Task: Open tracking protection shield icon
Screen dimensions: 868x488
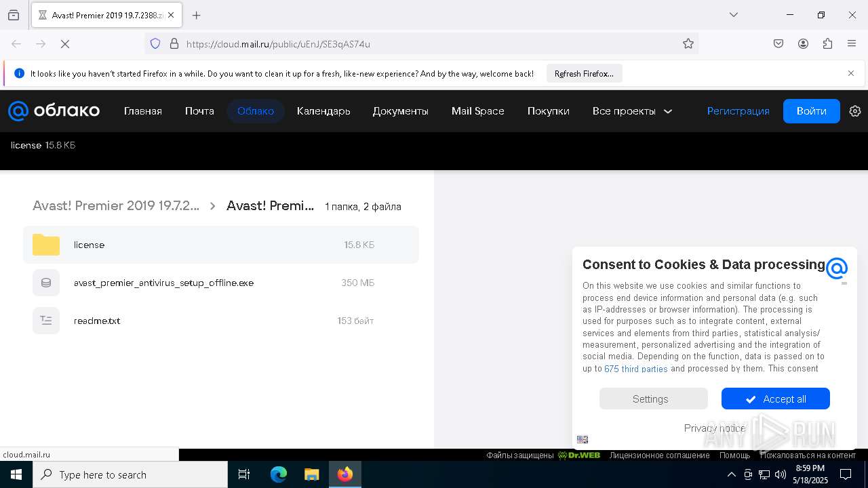Action: click(x=155, y=44)
